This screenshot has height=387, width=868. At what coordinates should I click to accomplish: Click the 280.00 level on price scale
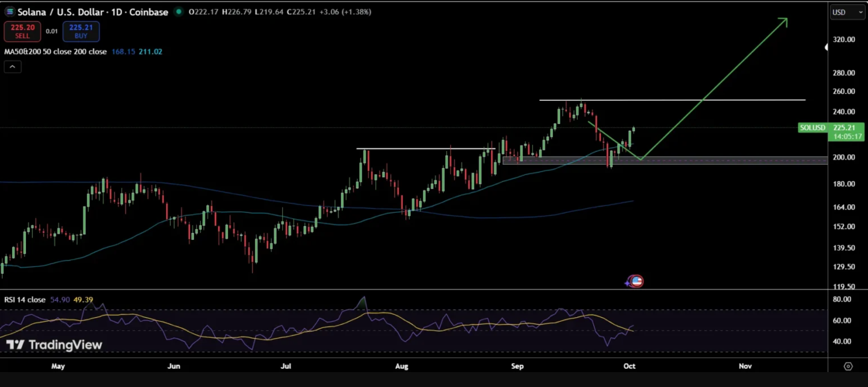[x=844, y=73]
